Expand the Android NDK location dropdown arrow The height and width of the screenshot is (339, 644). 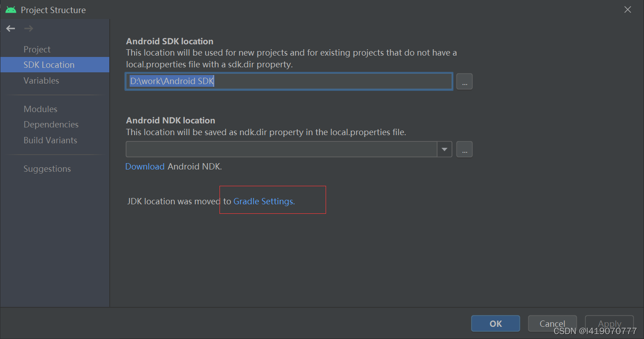click(x=444, y=149)
